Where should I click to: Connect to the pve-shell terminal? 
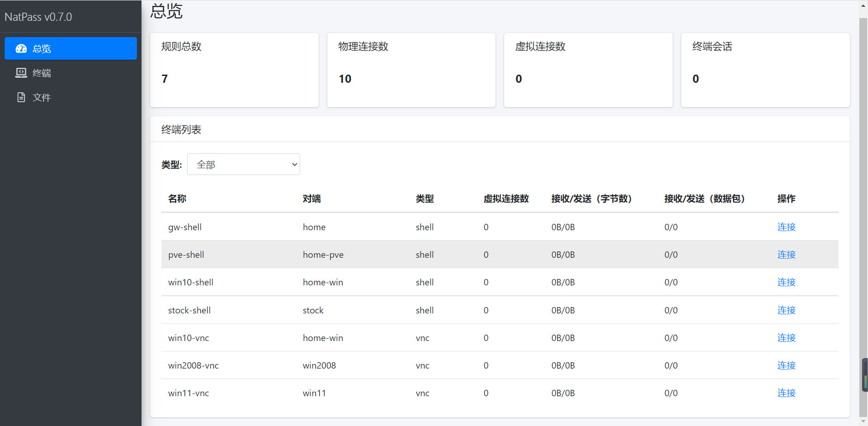pyautogui.click(x=786, y=255)
